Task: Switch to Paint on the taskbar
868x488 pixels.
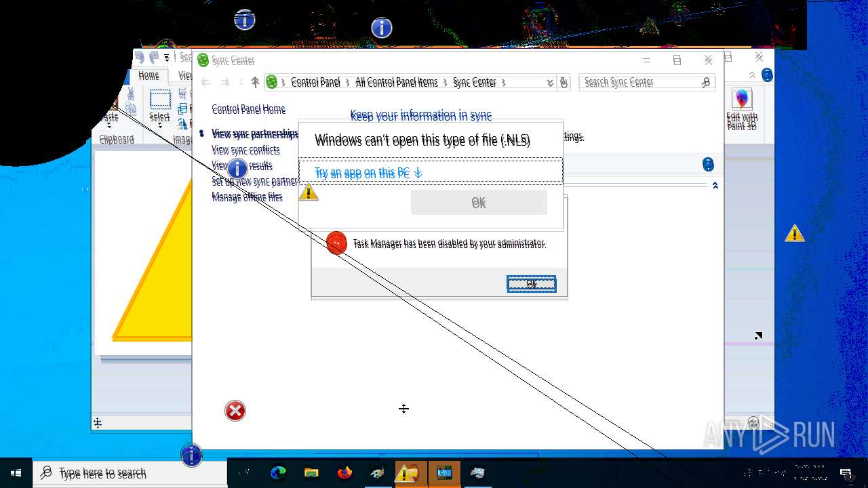Action: 378,473
